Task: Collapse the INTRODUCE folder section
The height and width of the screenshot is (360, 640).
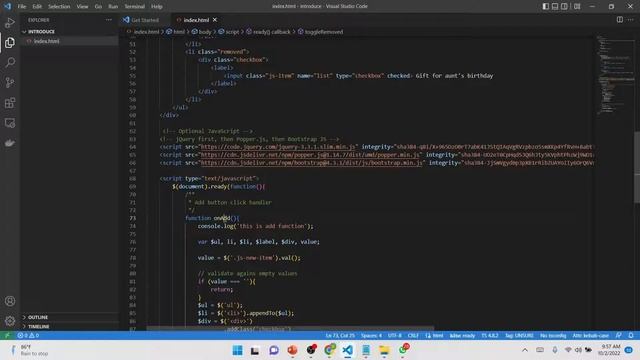Action: [41, 31]
